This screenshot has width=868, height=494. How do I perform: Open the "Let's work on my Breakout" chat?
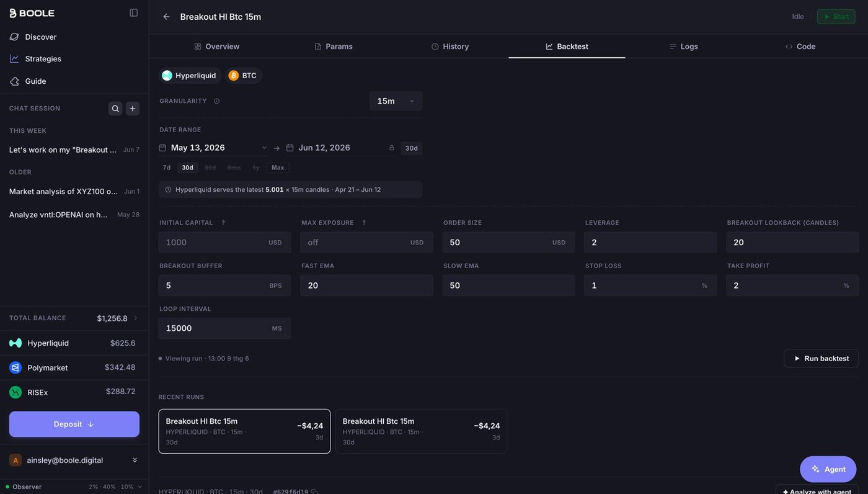coord(74,150)
